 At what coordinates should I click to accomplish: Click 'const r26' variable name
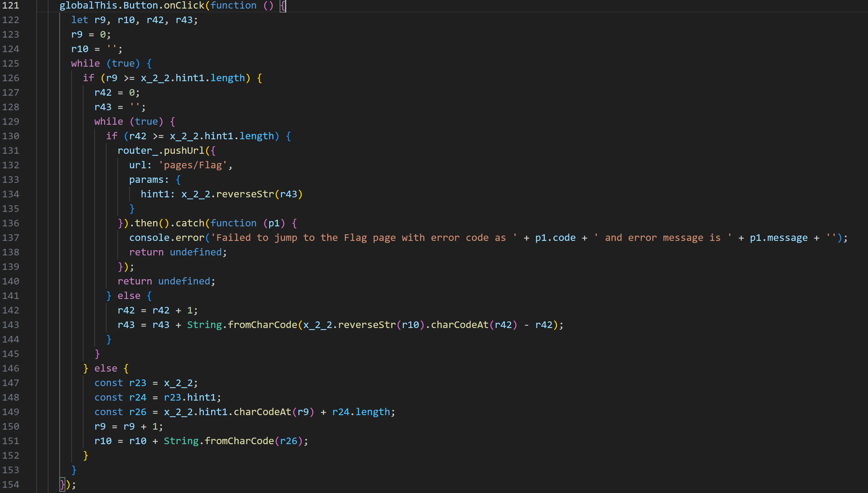click(x=138, y=412)
